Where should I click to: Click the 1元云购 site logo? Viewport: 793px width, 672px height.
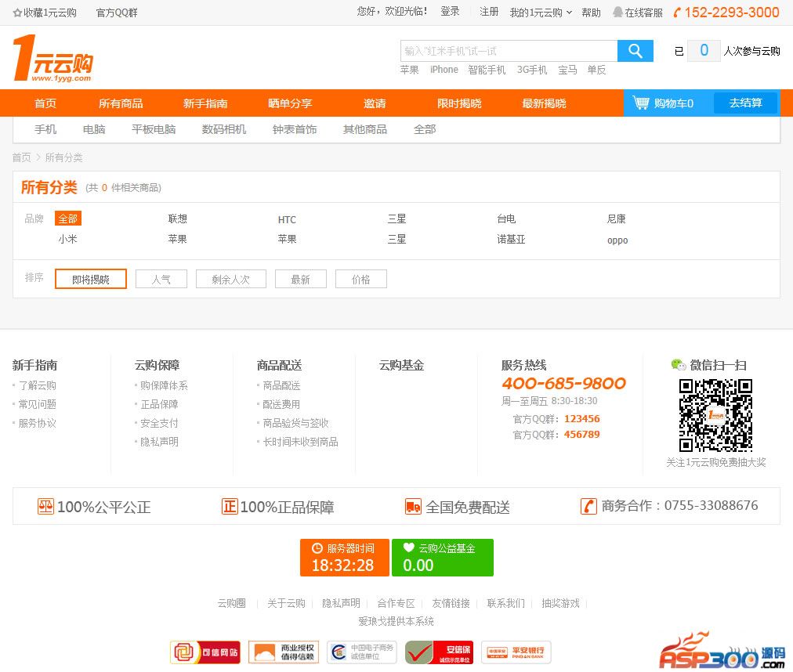click(53, 59)
